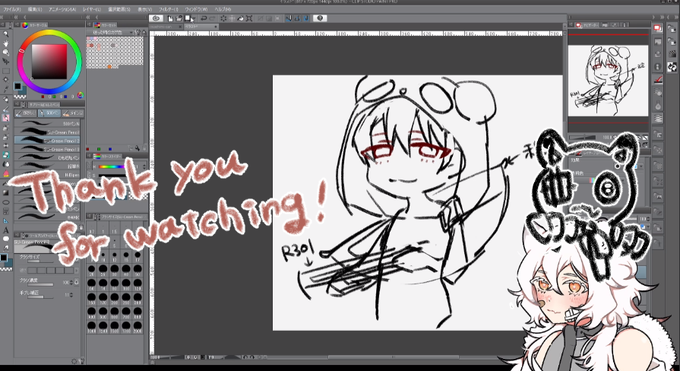Click the Navigator canvas thumbnail
The image size is (680, 371).
tap(608, 81)
